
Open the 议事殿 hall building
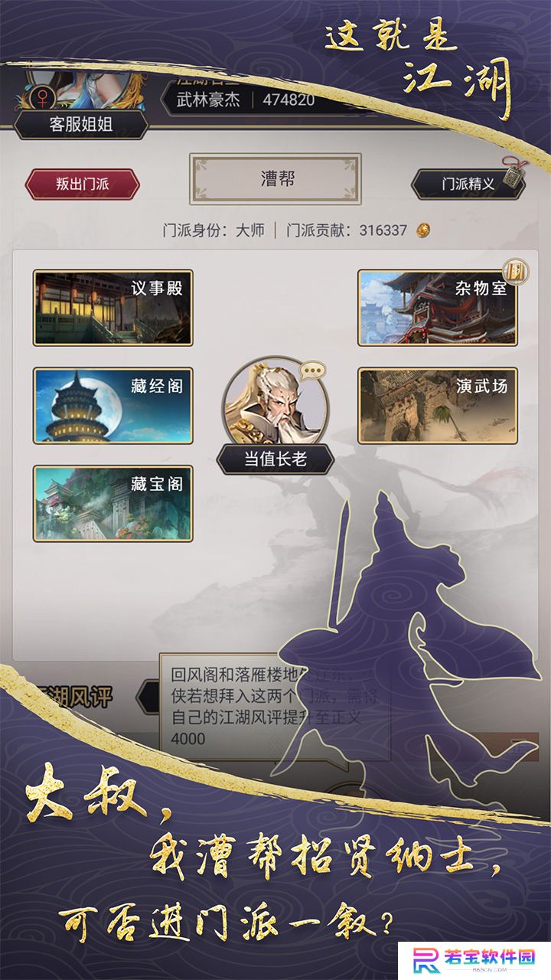coord(112,307)
